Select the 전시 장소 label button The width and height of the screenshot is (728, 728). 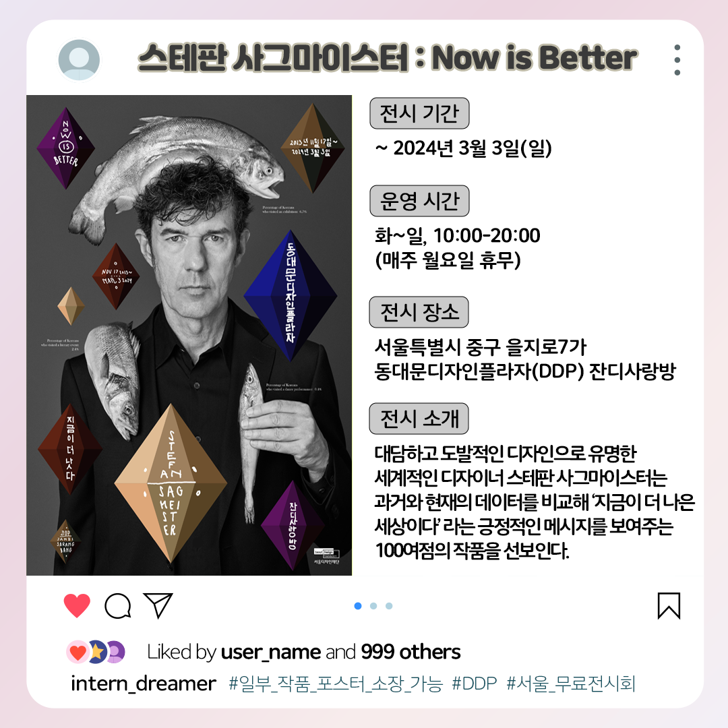point(419,312)
